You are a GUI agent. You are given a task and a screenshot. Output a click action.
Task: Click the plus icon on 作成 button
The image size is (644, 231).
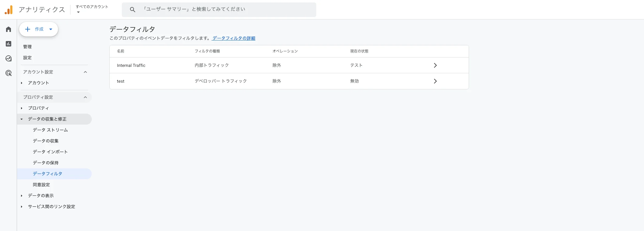click(28, 29)
